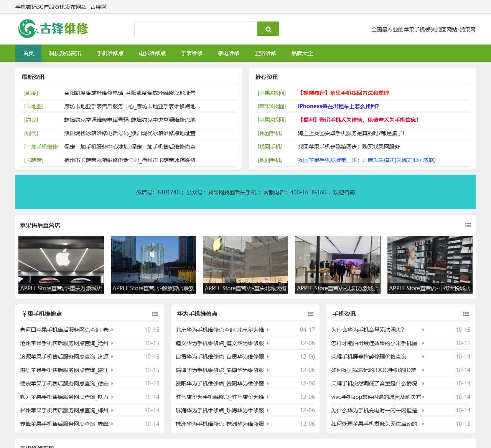
Task: Open 资阳华为手机维修点 link
Action: 220,384
